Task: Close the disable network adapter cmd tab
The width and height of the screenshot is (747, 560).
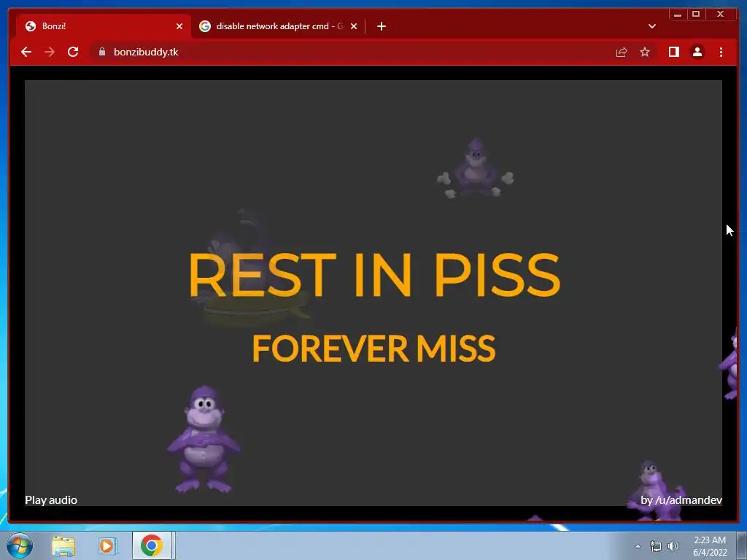Action: coord(354,26)
